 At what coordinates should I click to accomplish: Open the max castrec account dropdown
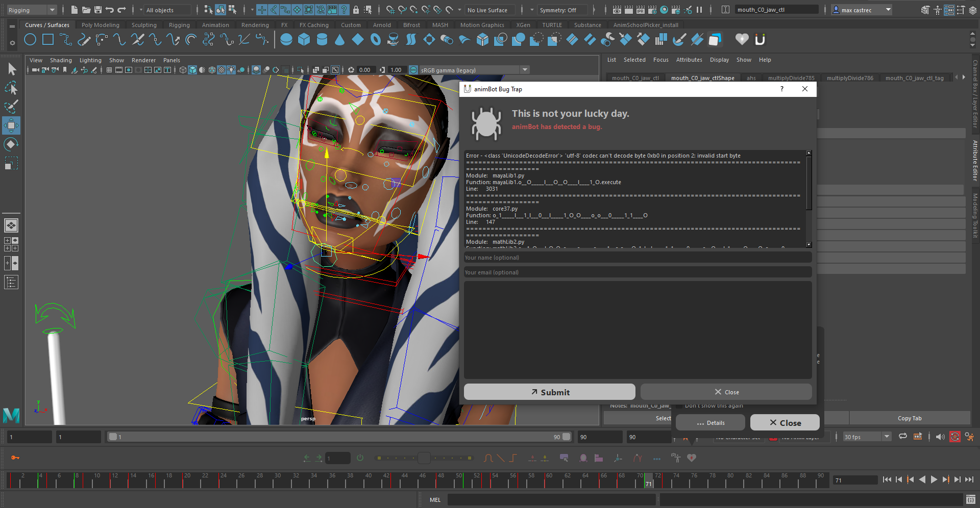click(x=862, y=10)
